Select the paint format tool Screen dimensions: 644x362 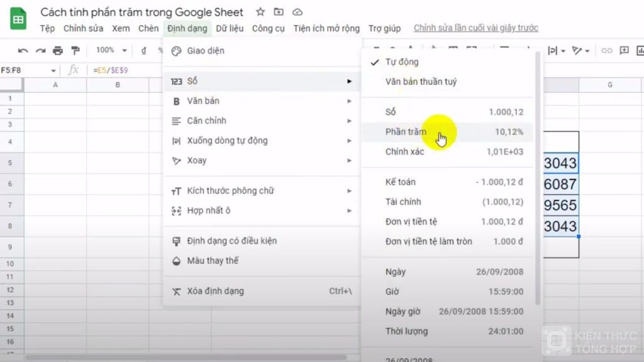75,50
